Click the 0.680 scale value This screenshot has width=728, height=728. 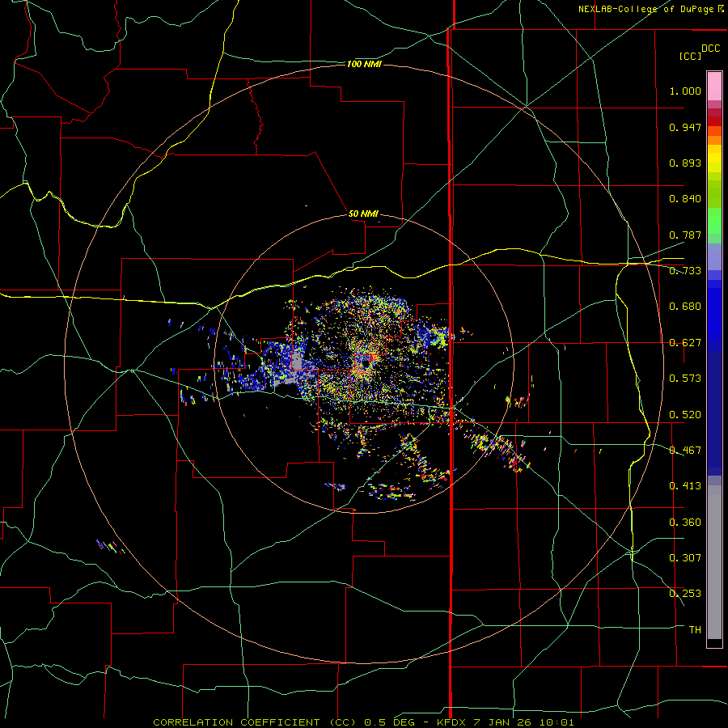[685, 307]
